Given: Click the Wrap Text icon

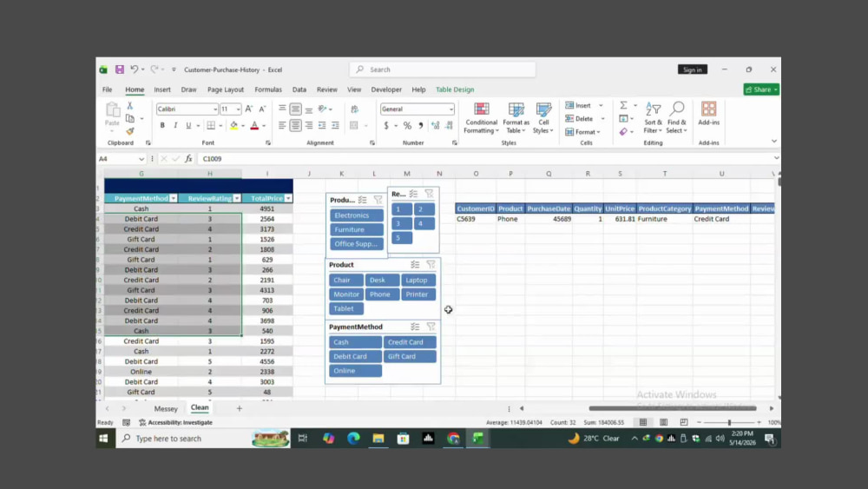Looking at the screenshot, I should (x=355, y=109).
